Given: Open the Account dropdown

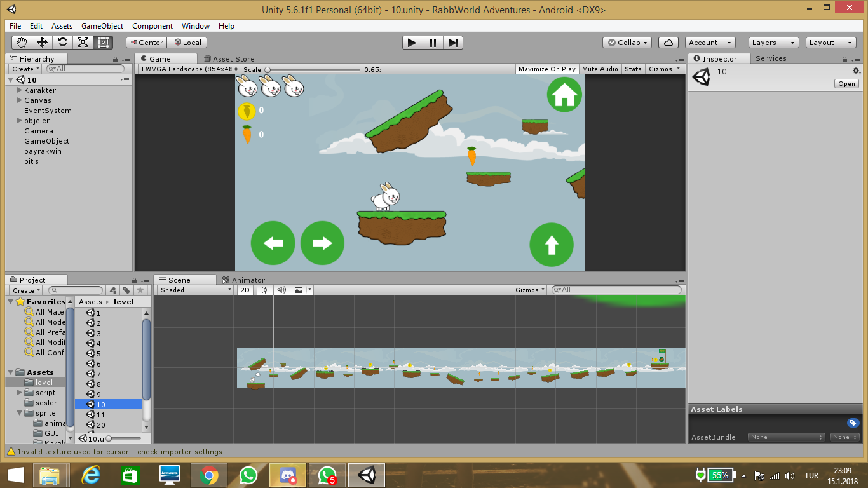Looking at the screenshot, I should (x=710, y=43).
